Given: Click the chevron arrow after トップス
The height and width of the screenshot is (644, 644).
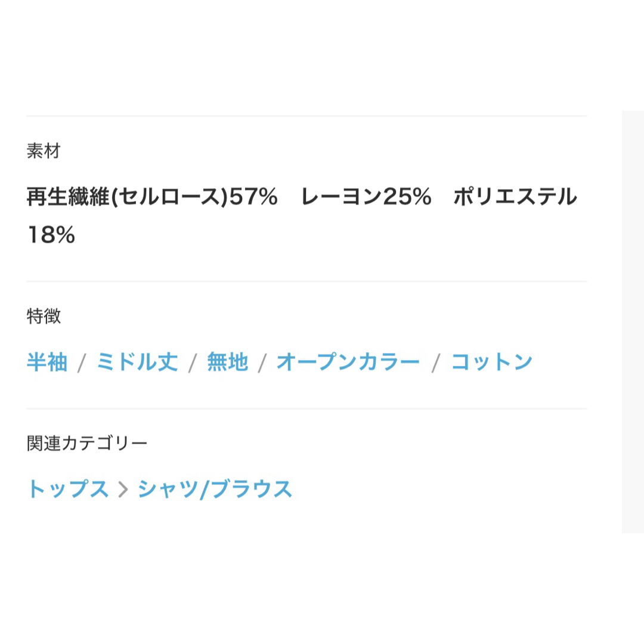Looking at the screenshot, I should click(x=123, y=489).
